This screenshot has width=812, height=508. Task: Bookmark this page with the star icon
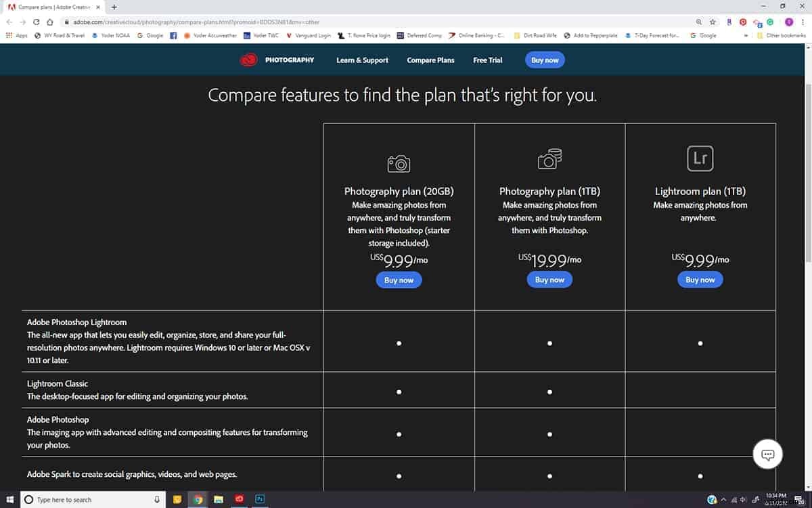(x=713, y=22)
